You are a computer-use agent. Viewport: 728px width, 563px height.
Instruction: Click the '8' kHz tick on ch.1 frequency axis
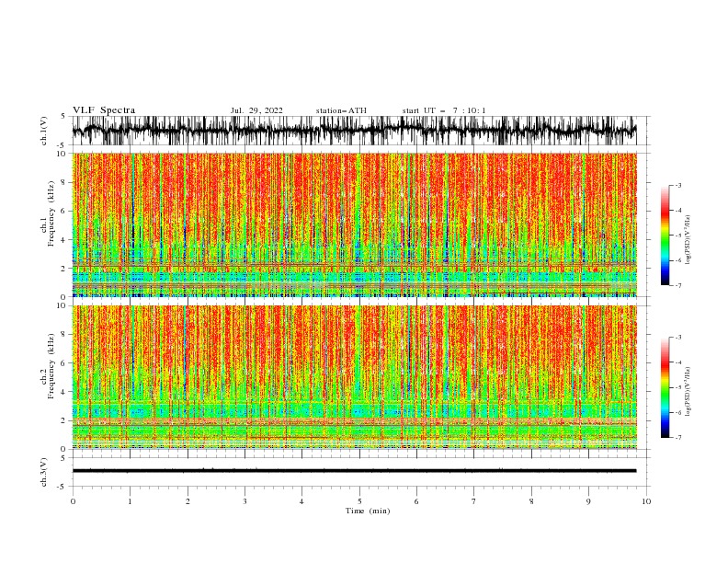(63, 182)
